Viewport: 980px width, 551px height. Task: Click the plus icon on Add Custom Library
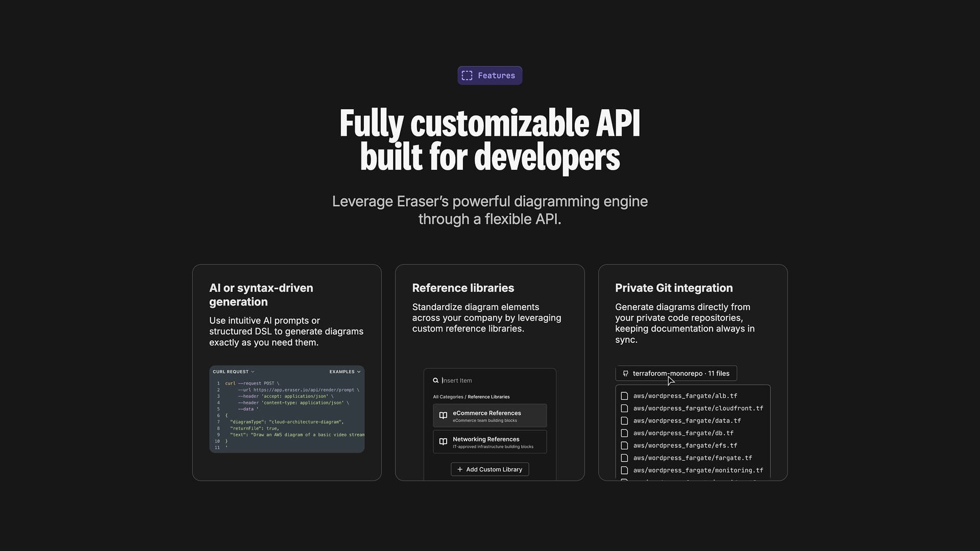[459, 469]
